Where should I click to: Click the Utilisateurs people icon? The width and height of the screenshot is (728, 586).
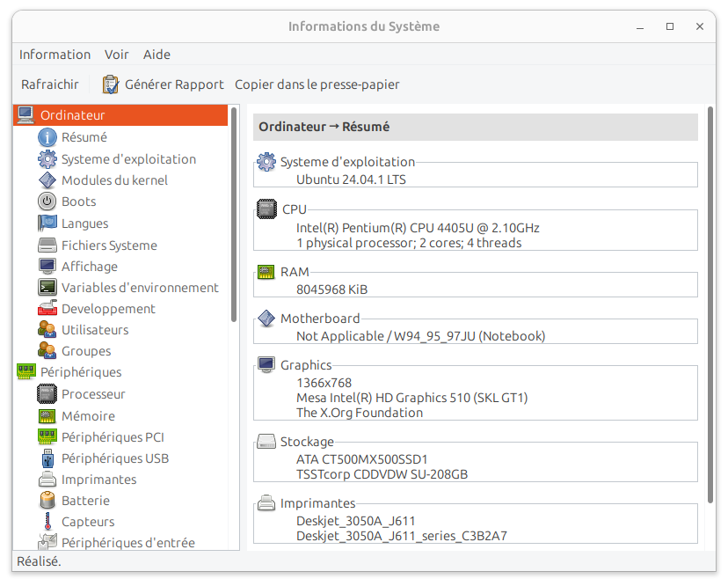pos(47,329)
